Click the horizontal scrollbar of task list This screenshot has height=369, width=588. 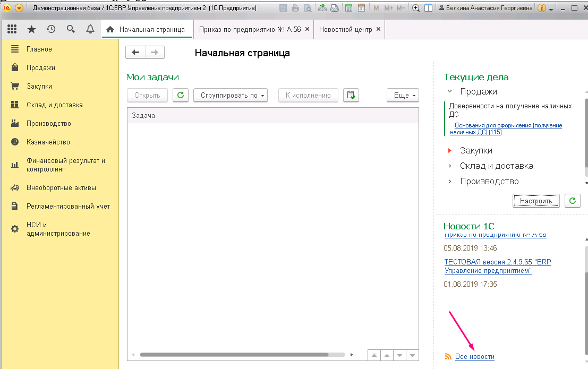click(234, 355)
